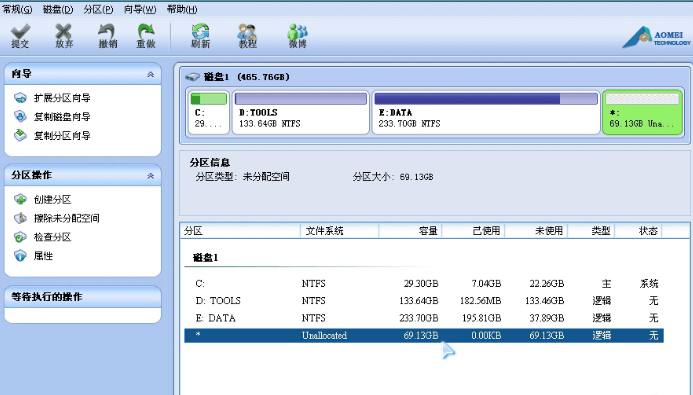The height and width of the screenshot is (395, 693).
Task: Sort by 分区 column header
Action: click(x=240, y=231)
